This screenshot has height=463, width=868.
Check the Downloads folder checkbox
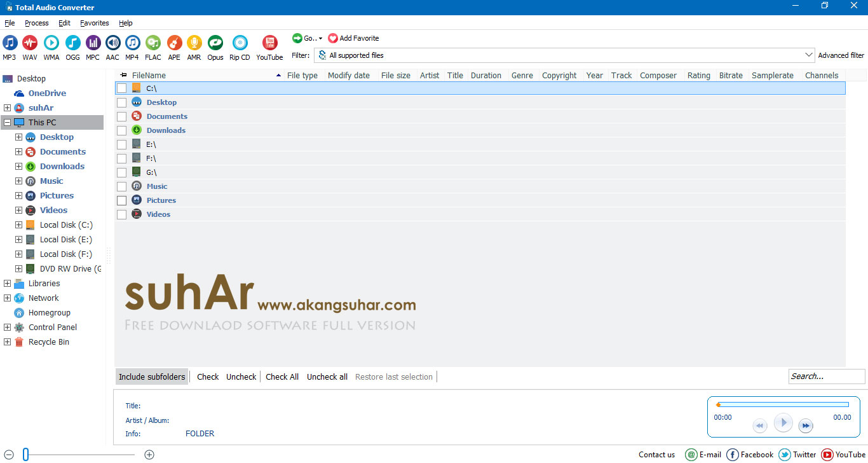point(121,130)
